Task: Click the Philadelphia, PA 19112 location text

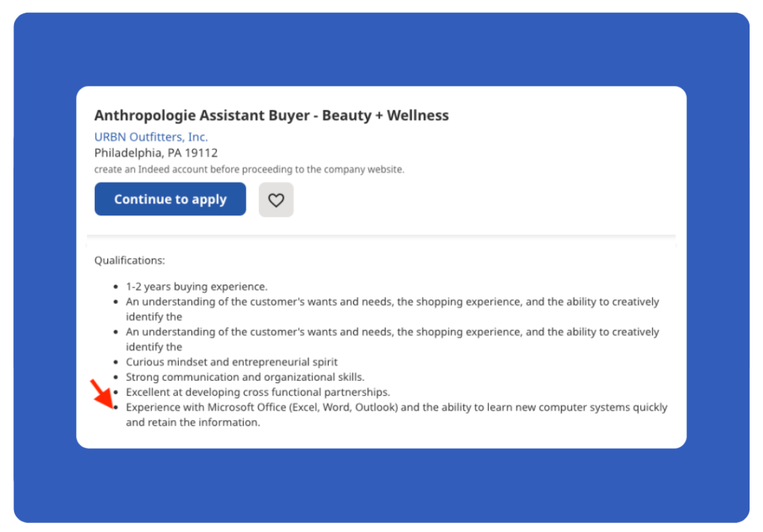Action: click(x=156, y=153)
